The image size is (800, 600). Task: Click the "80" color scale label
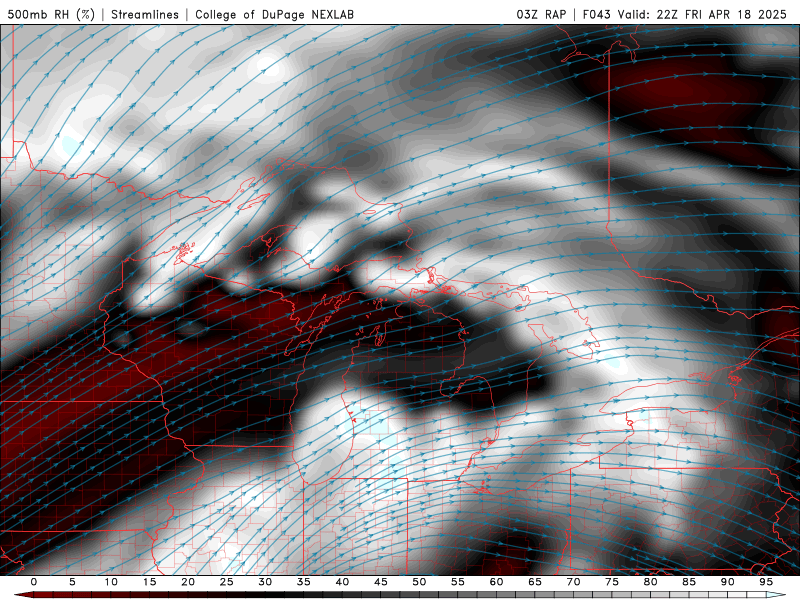click(x=650, y=582)
